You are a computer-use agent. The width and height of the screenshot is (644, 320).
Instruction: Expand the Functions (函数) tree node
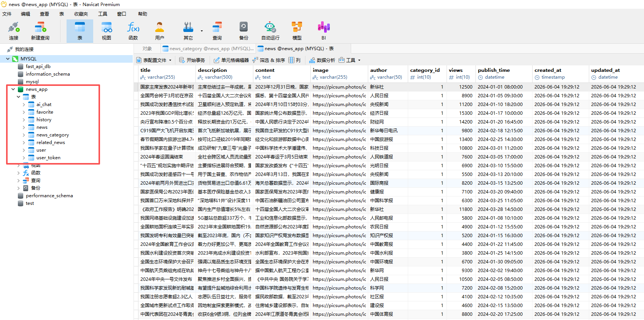pos(19,173)
